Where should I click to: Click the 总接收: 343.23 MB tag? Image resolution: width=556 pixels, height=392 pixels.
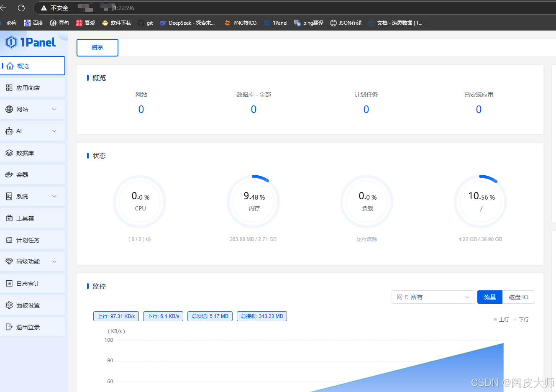click(x=262, y=316)
